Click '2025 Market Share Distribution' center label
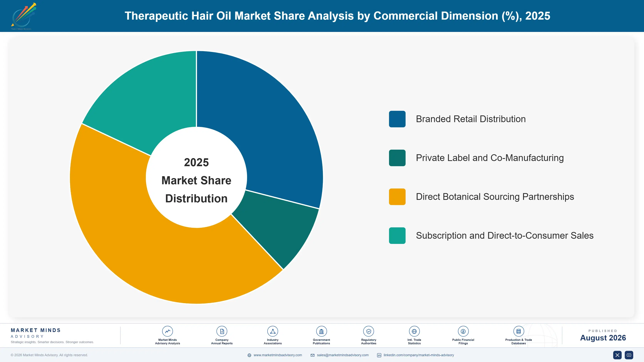Screen dimensions: 644x362 click(196, 180)
